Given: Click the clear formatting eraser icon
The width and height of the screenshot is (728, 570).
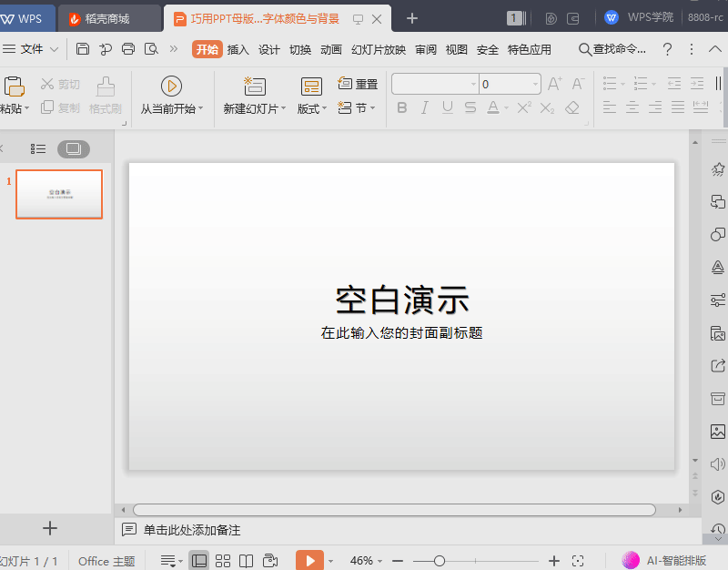Looking at the screenshot, I should [x=571, y=108].
